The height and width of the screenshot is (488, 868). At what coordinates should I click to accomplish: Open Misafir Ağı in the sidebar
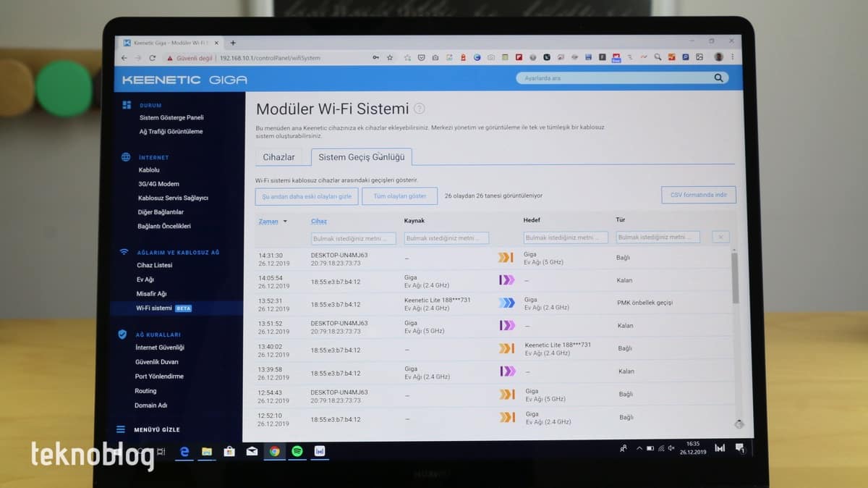pyautogui.click(x=152, y=294)
